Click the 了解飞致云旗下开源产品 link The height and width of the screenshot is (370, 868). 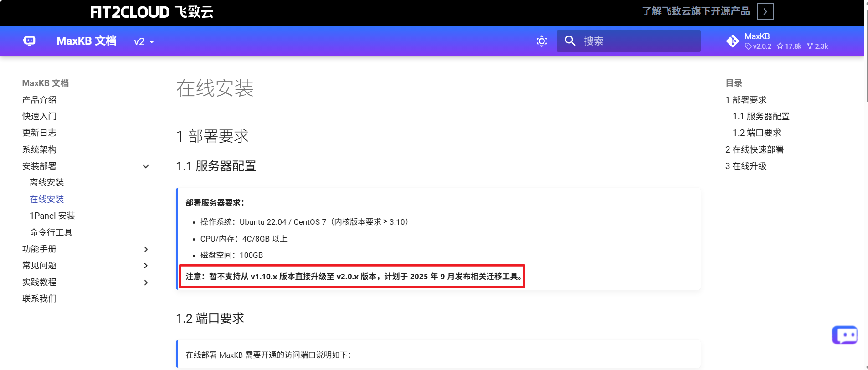[696, 11]
